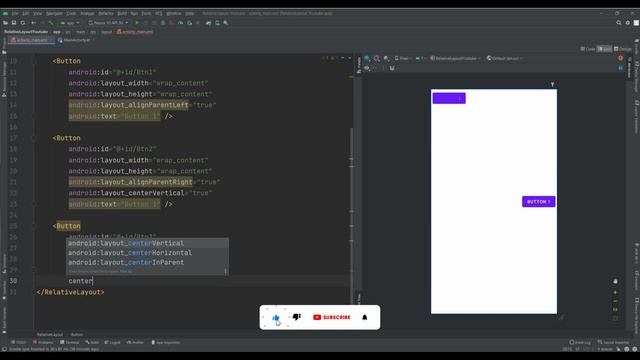Switch to the MainActivity editor tab

pos(76,40)
